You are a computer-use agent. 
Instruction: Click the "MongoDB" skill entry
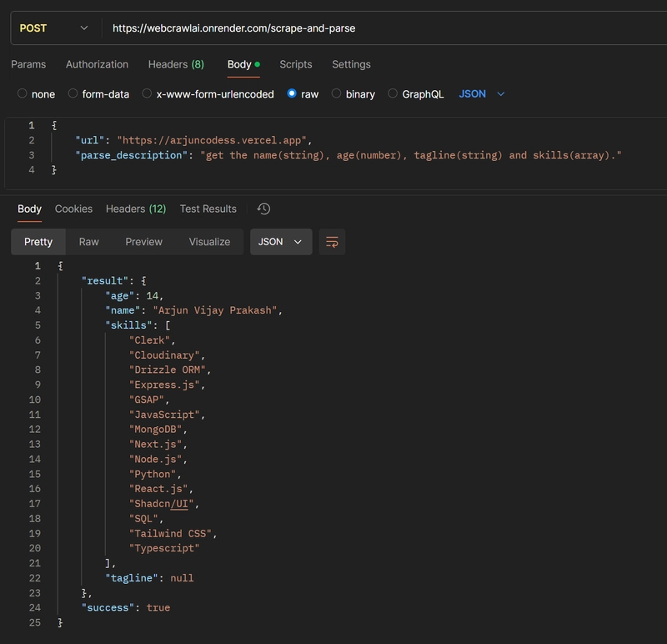155,429
